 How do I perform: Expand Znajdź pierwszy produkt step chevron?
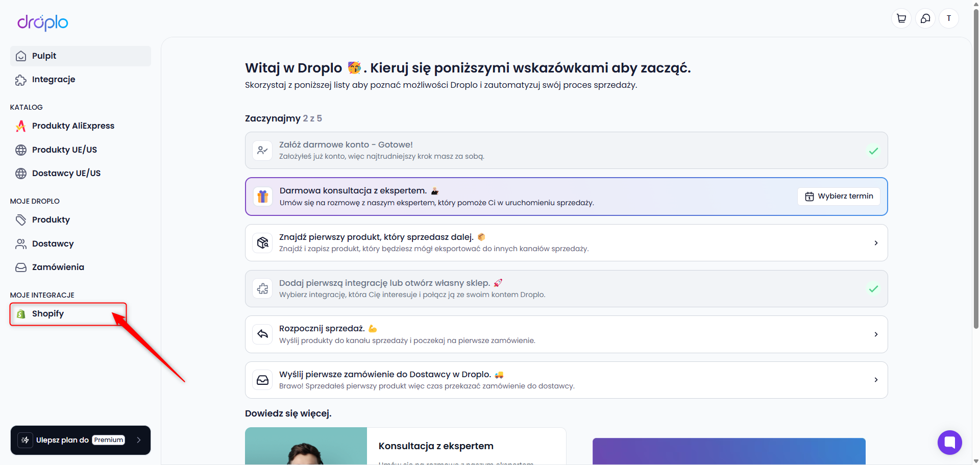click(x=876, y=243)
